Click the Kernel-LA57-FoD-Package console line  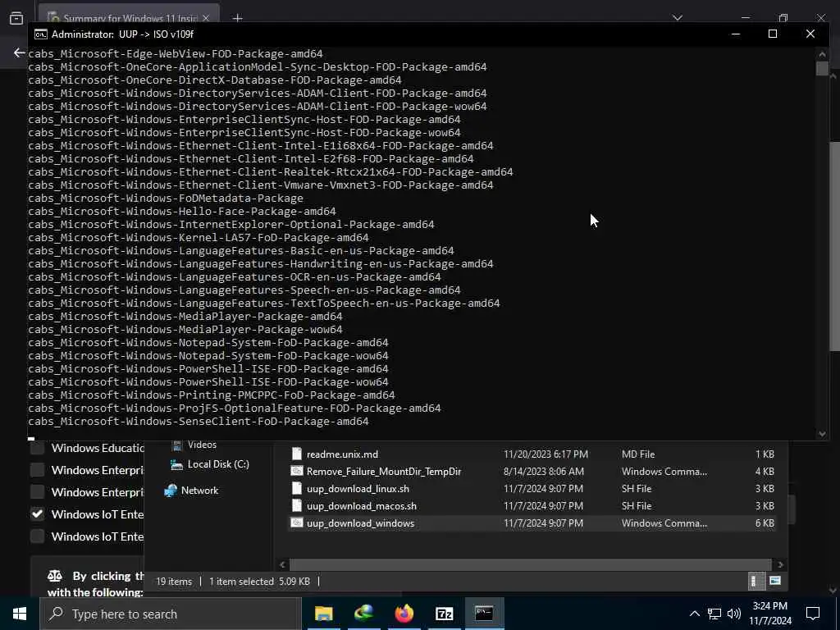click(199, 238)
